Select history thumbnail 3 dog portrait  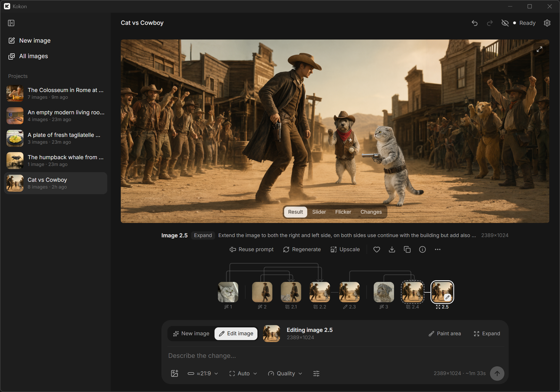(x=384, y=292)
